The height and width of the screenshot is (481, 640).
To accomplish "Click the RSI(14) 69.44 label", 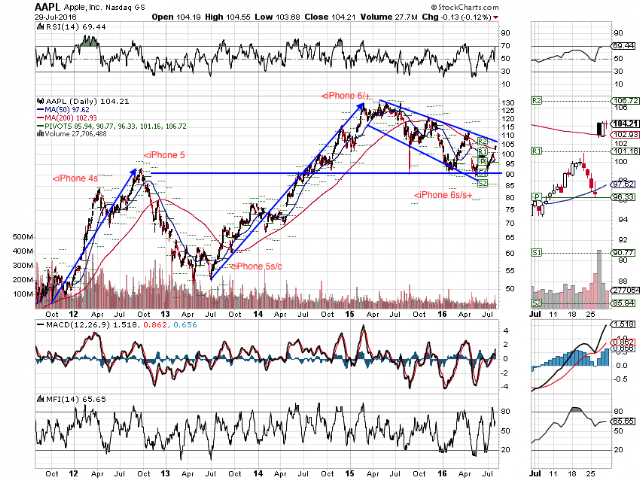I will 75,27.
